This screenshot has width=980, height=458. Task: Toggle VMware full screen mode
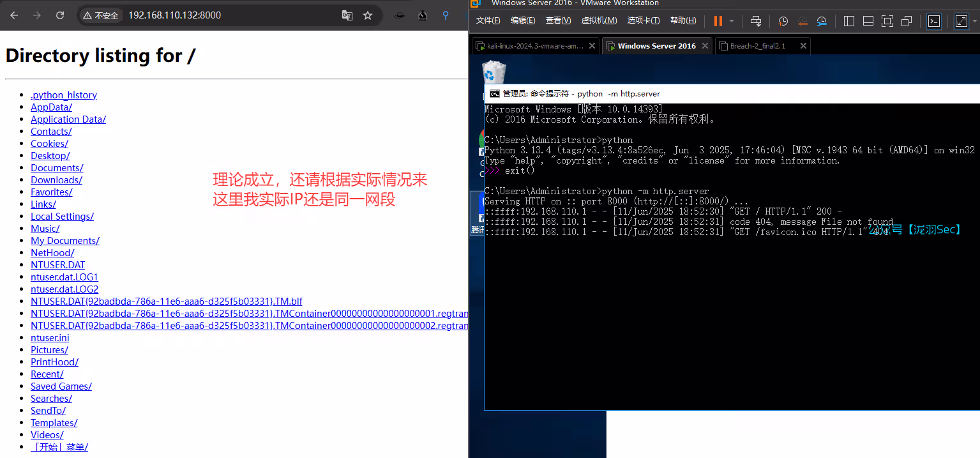(x=961, y=21)
